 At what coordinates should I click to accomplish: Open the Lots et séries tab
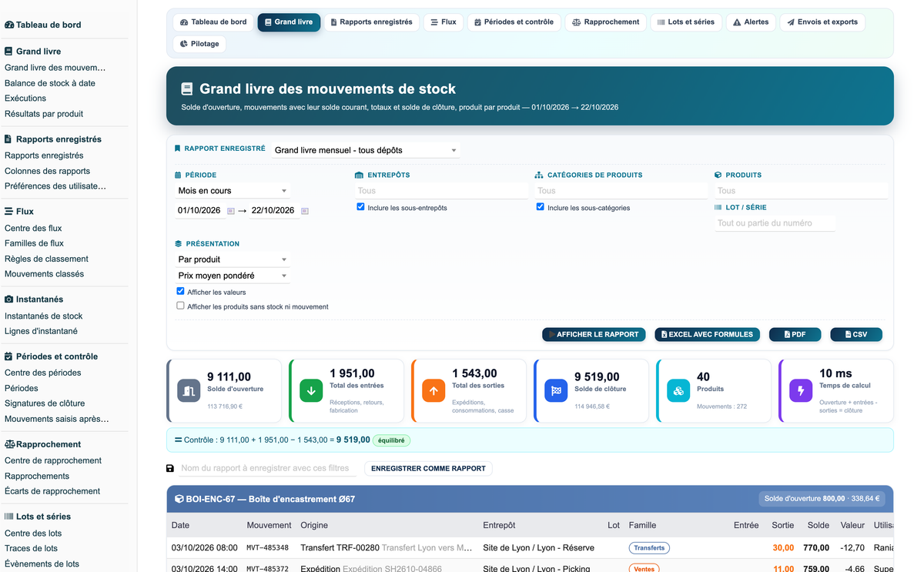point(686,22)
